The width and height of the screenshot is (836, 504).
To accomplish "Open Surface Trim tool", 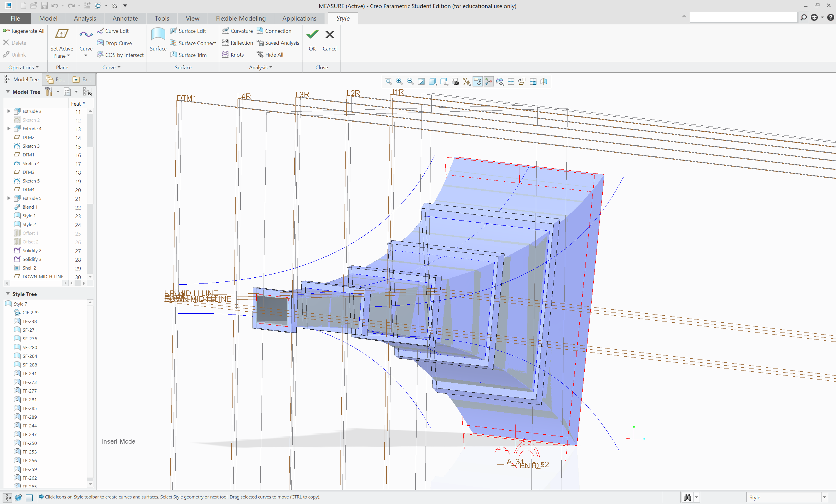I will (x=192, y=55).
